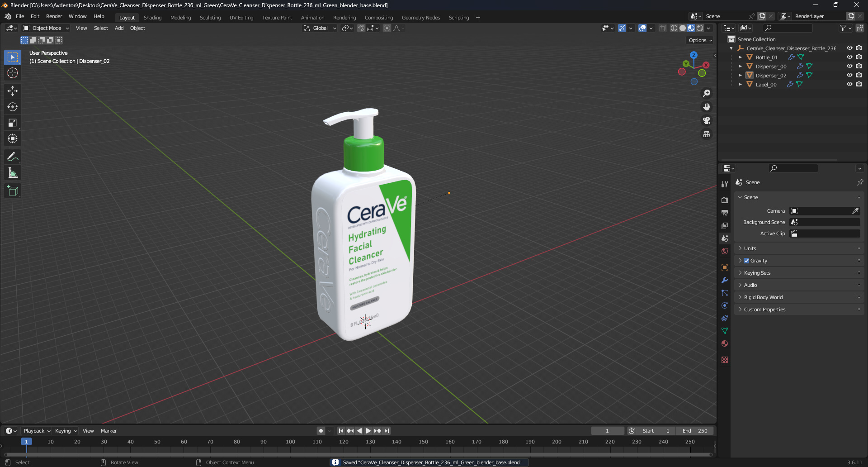Image resolution: width=868 pixels, height=467 pixels.
Task: Hide Label_00 in the viewport
Action: point(849,84)
